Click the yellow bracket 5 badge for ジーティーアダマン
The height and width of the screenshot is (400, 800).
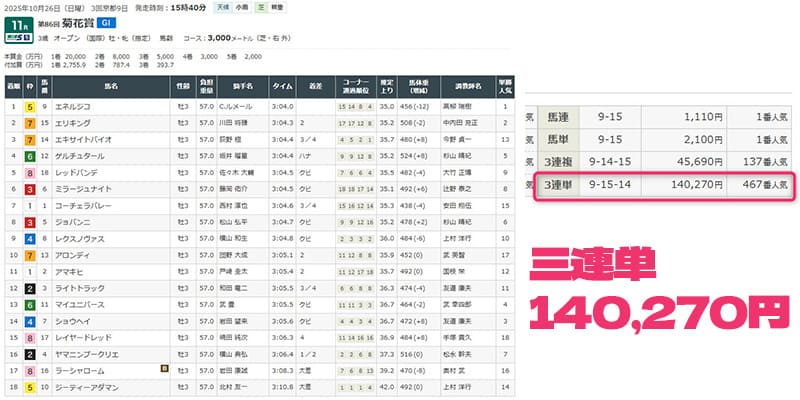coord(30,388)
